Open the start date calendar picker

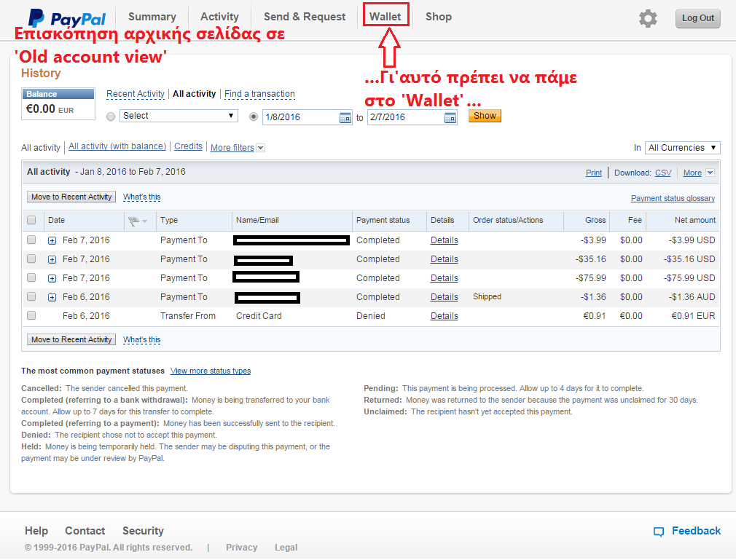coord(345,118)
